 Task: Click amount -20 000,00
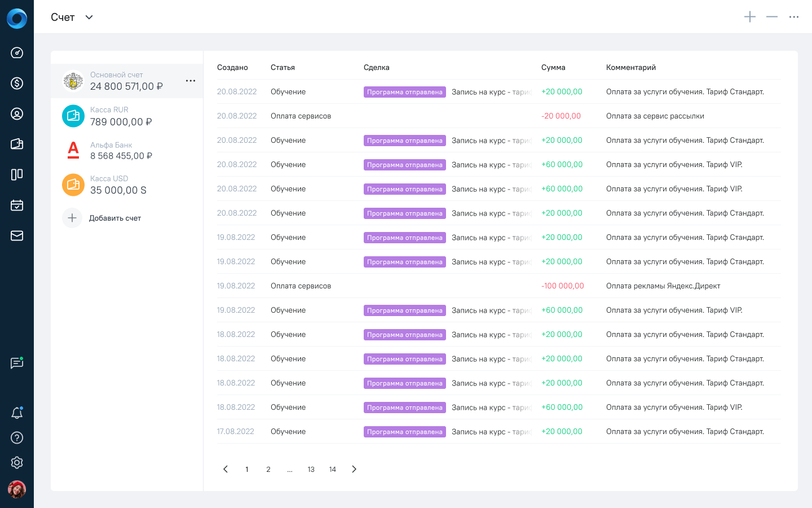[561, 116]
